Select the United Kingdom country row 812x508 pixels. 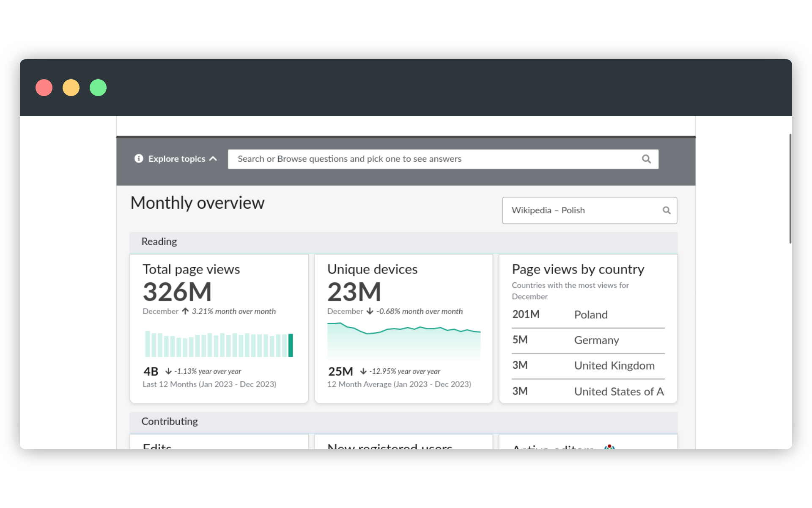tap(588, 366)
